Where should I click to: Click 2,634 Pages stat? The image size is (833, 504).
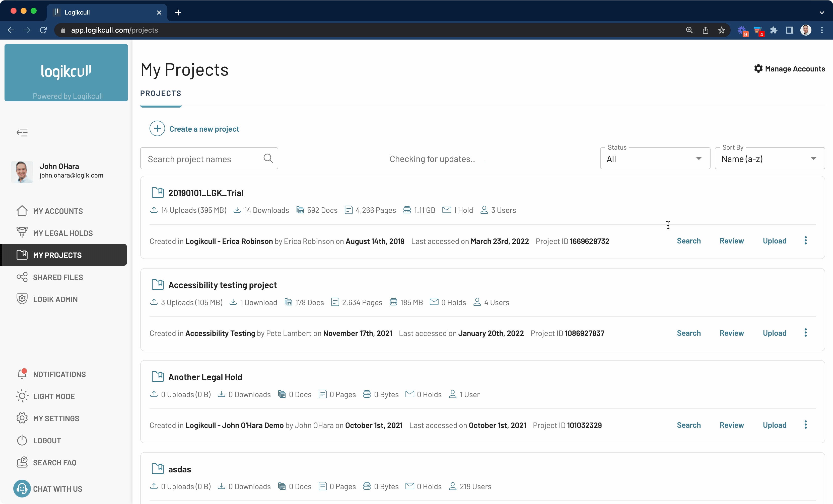pyautogui.click(x=357, y=302)
